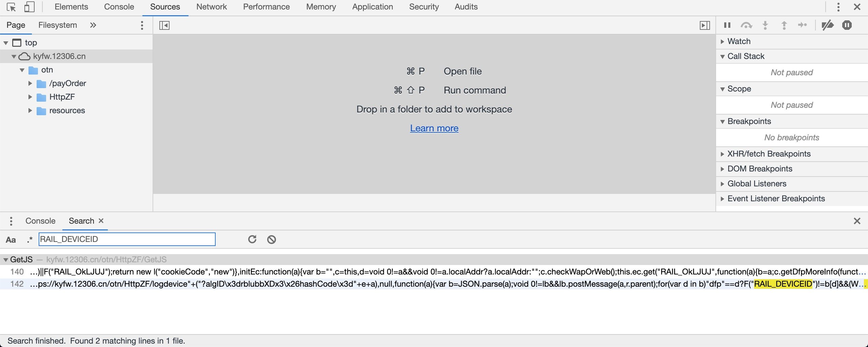The width and height of the screenshot is (868, 347).
Task: Toggle regular expression search mode
Action: point(29,239)
